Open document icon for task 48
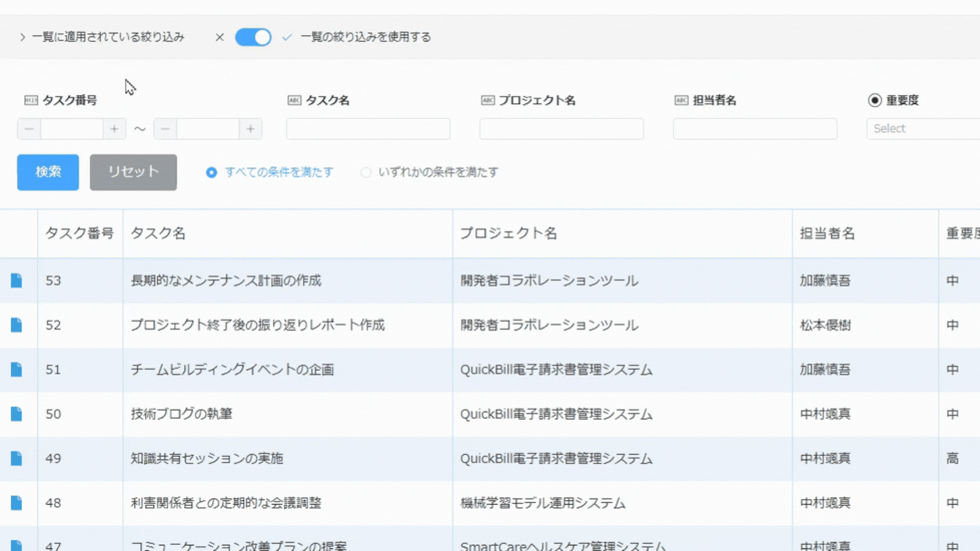 [16, 503]
